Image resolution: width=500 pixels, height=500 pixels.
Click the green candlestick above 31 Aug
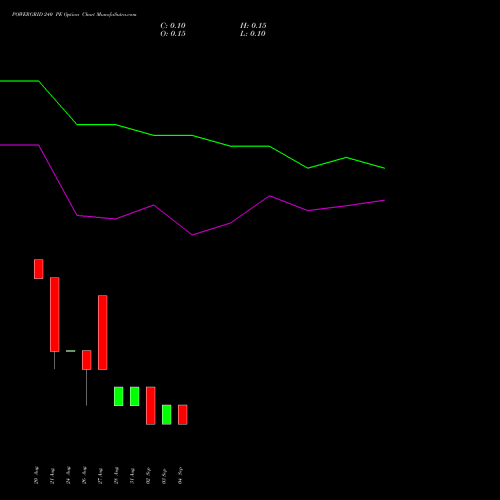pyautogui.click(x=135, y=396)
